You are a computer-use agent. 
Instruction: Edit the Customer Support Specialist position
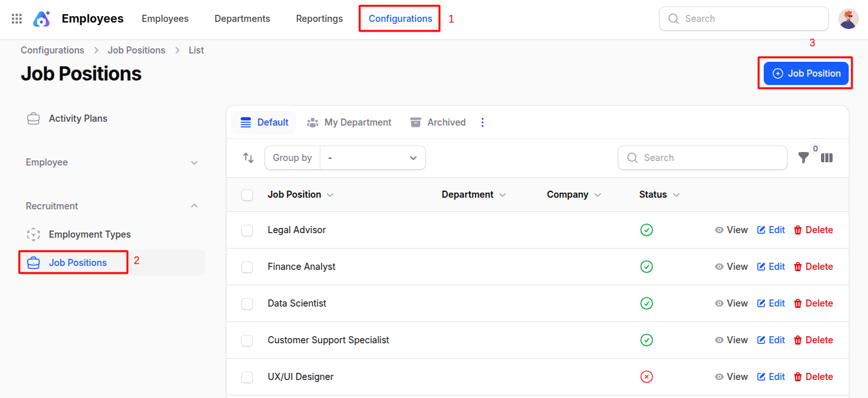coord(771,340)
